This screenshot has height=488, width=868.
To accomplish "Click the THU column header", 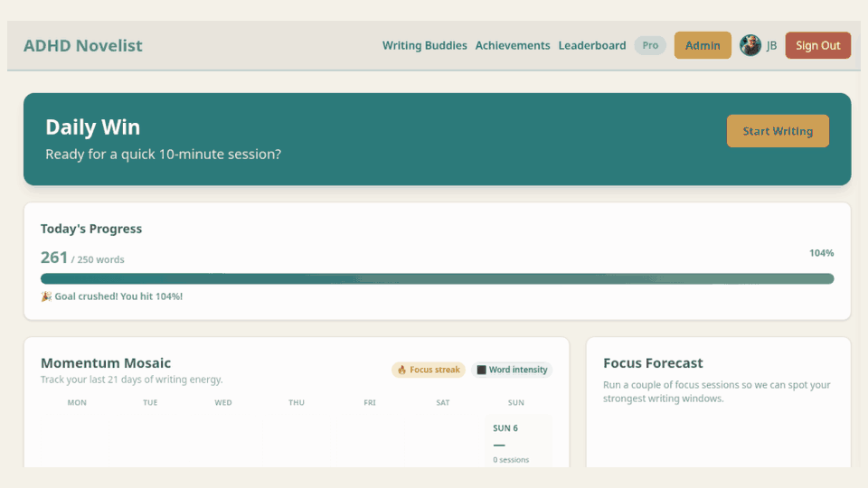I will [x=297, y=403].
